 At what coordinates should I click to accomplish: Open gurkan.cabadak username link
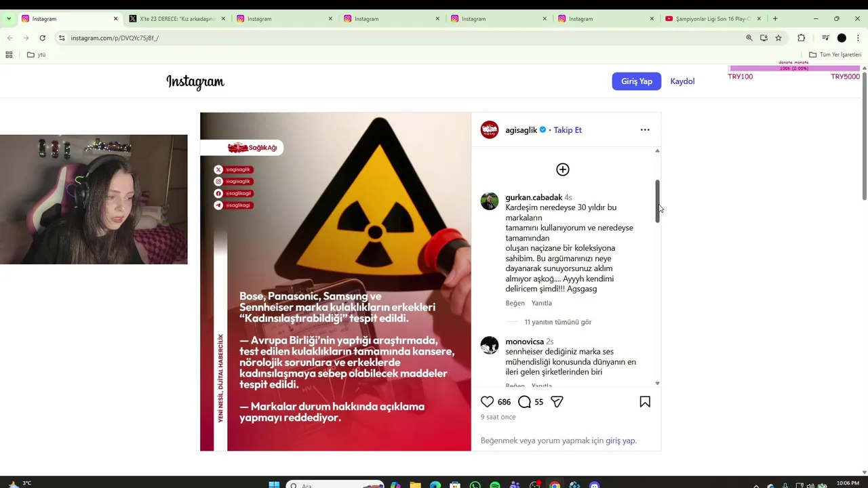point(534,197)
